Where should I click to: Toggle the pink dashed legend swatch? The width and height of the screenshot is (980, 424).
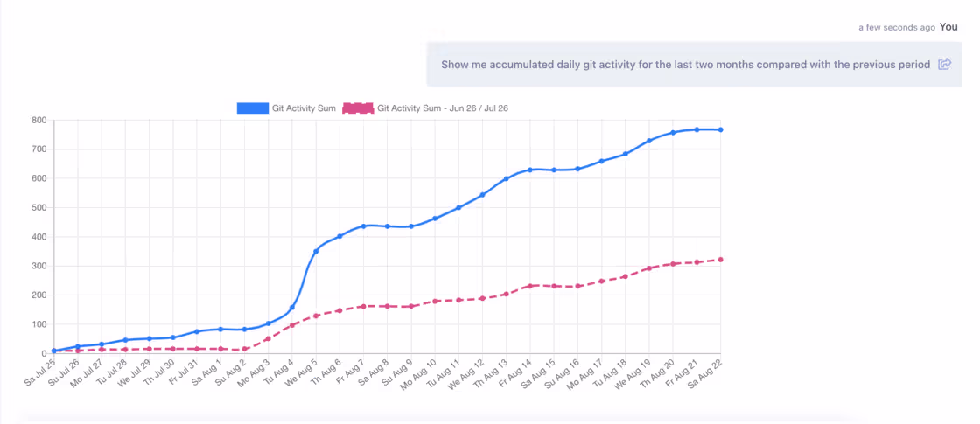point(358,108)
